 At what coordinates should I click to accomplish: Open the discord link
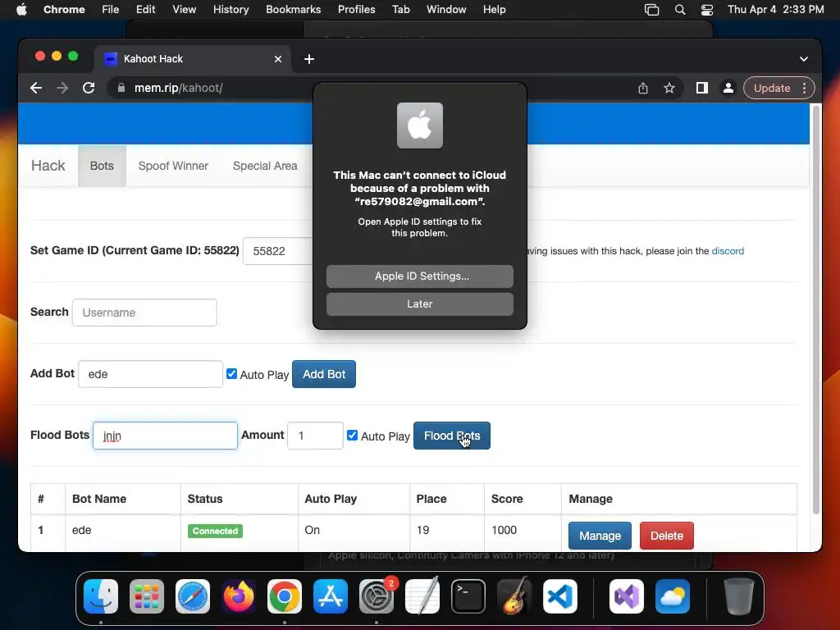728,251
